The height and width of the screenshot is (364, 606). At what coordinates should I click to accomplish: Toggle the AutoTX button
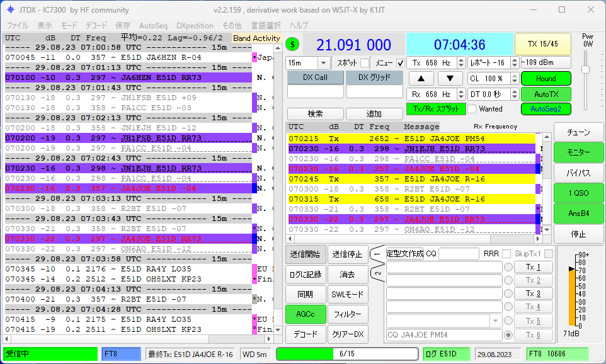546,94
